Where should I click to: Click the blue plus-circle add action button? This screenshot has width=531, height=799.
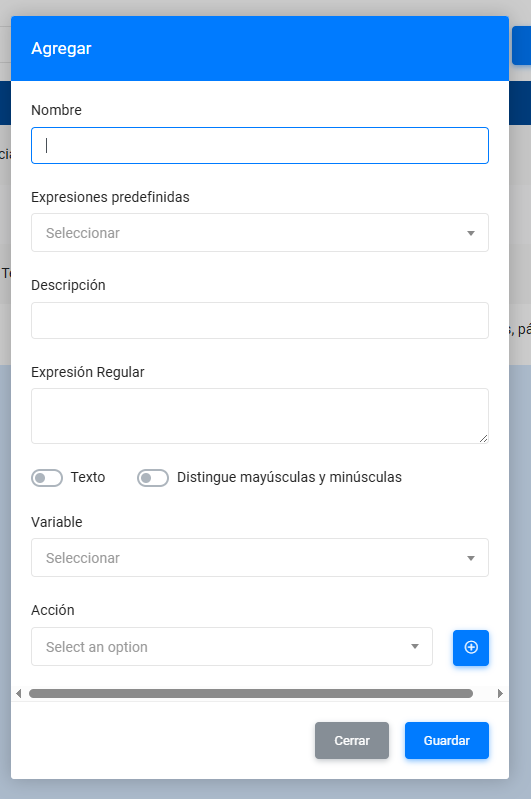(470, 647)
